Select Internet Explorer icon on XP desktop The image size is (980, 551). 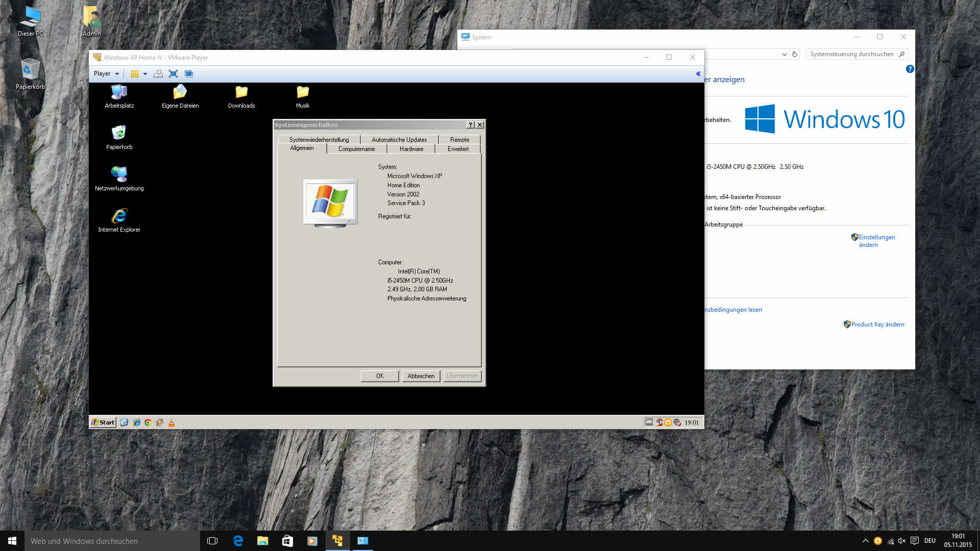(x=119, y=220)
